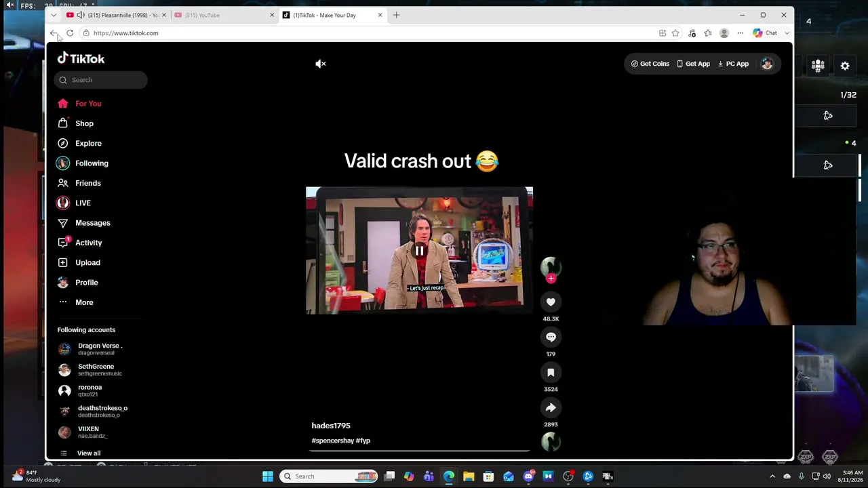
Task: Refresh the TikTok page
Action: [70, 33]
